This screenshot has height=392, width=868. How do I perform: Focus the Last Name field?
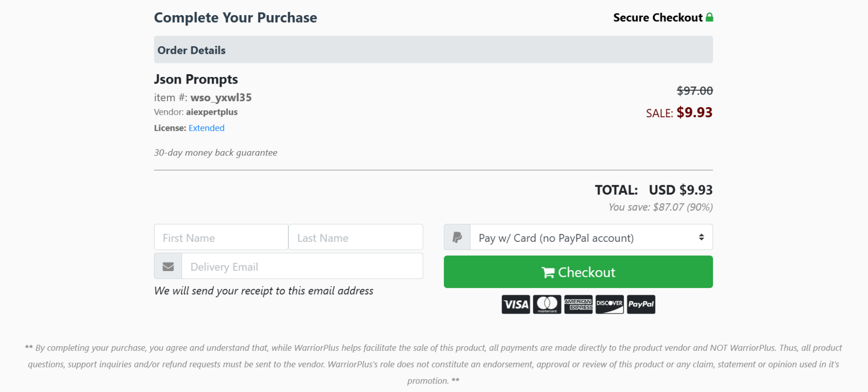[x=356, y=237]
